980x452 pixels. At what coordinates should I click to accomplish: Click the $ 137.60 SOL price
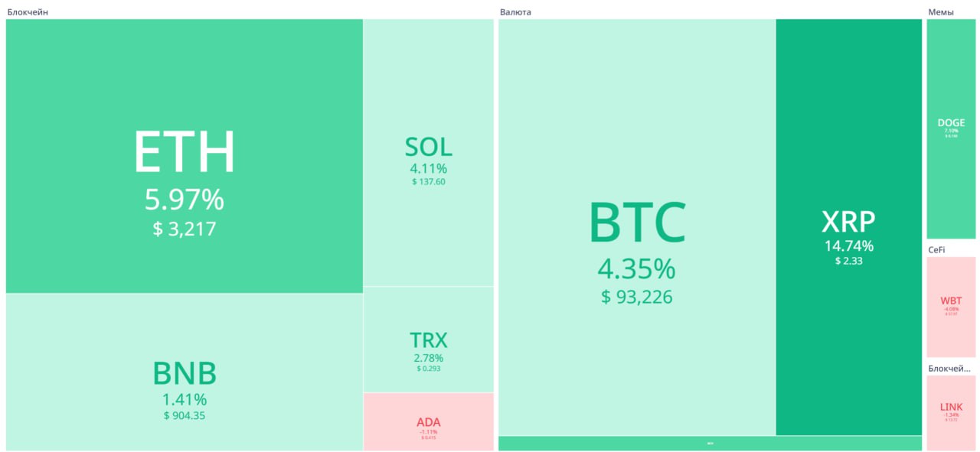click(428, 182)
